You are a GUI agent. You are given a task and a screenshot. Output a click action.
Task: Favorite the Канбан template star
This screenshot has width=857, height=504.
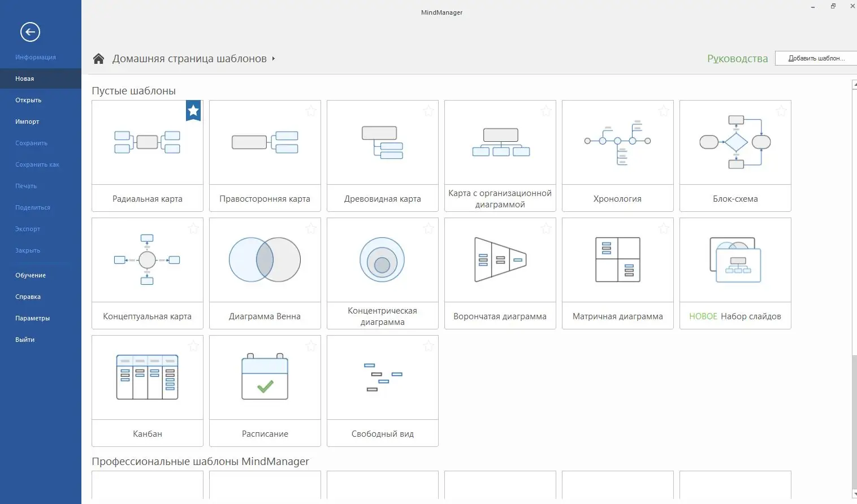point(193,346)
